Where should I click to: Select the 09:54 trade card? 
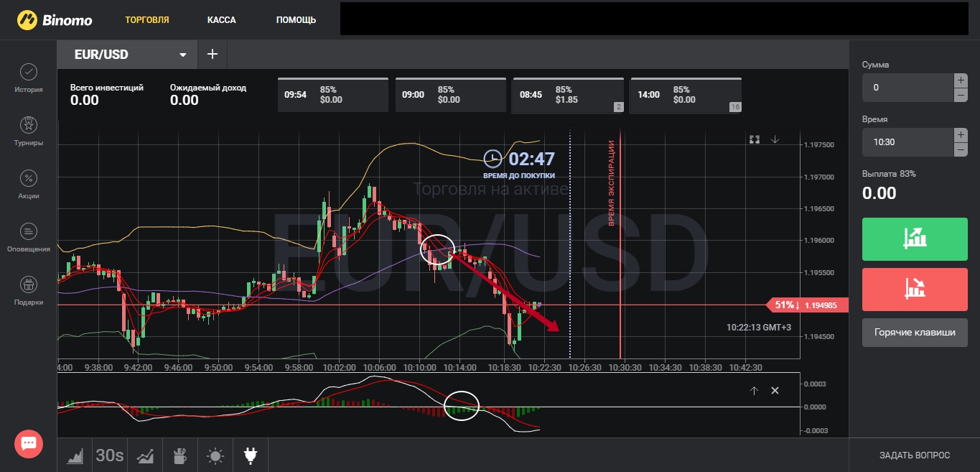333,95
